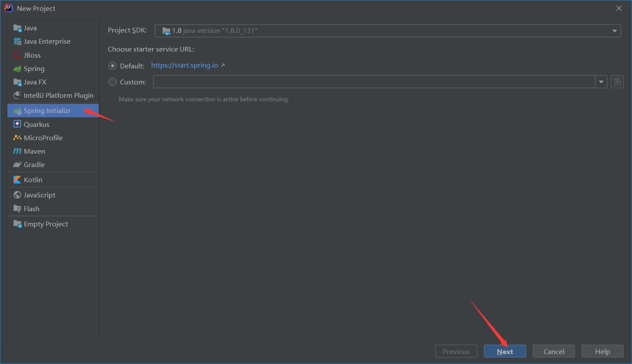Click the Next button
This screenshot has height=364, width=632.
point(505,351)
